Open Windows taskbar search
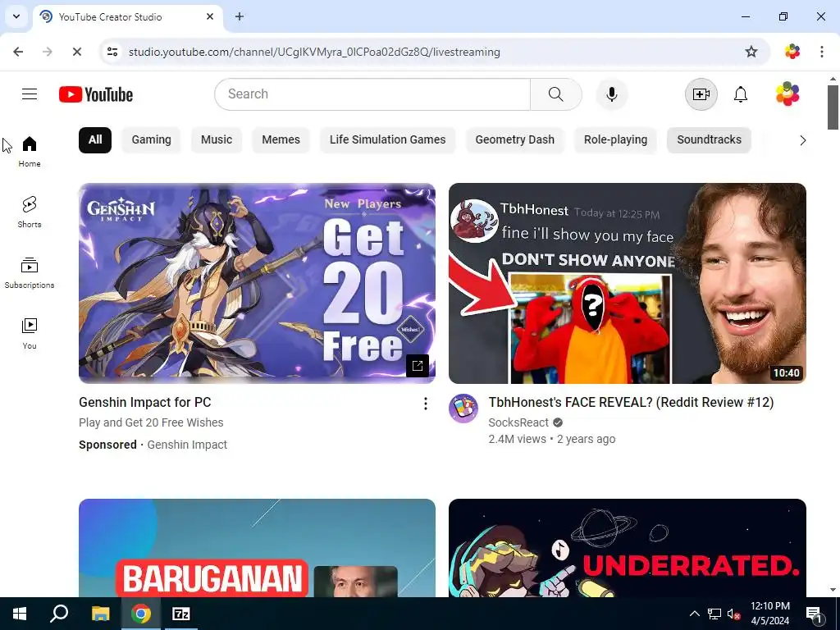Image resolution: width=840 pixels, height=630 pixels. pyautogui.click(x=59, y=614)
